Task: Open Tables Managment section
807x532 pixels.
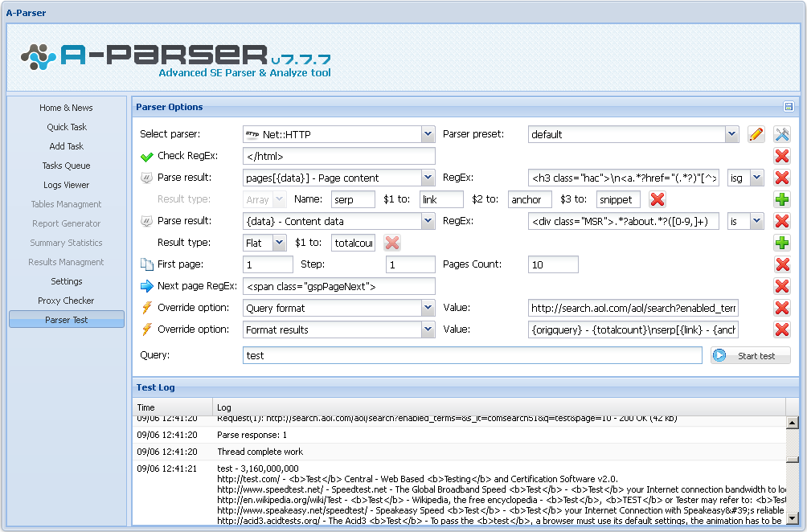Action: pyautogui.click(x=67, y=204)
